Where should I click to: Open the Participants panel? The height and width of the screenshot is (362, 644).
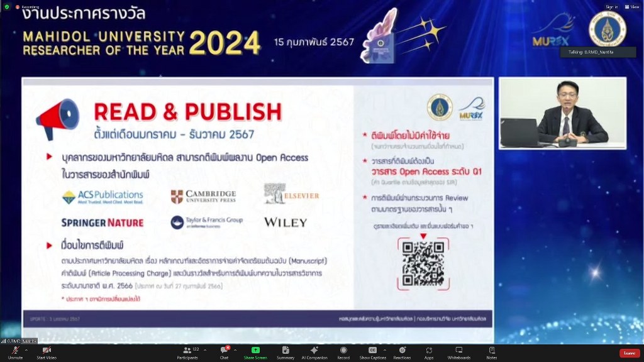[187, 351]
